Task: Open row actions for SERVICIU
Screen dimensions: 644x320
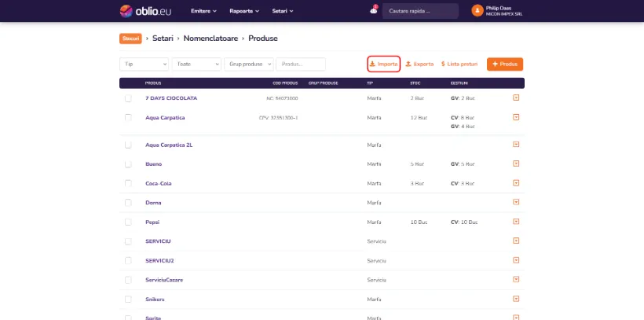Action: pos(516,241)
